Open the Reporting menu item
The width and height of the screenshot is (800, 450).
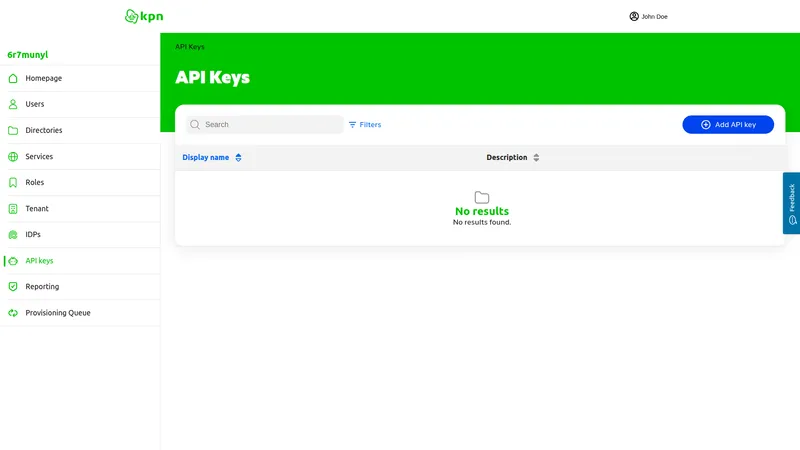pyautogui.click(x=80, y=287)
